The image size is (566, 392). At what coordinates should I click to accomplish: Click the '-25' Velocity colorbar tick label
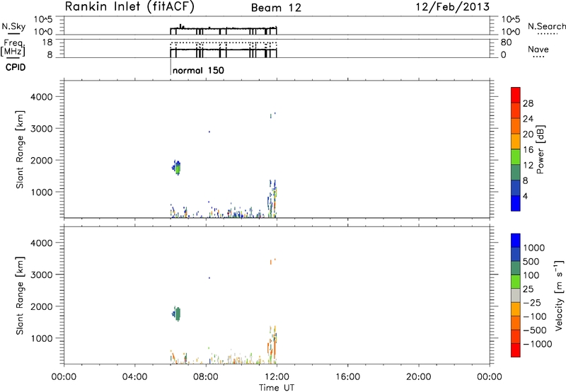point(532,303)
